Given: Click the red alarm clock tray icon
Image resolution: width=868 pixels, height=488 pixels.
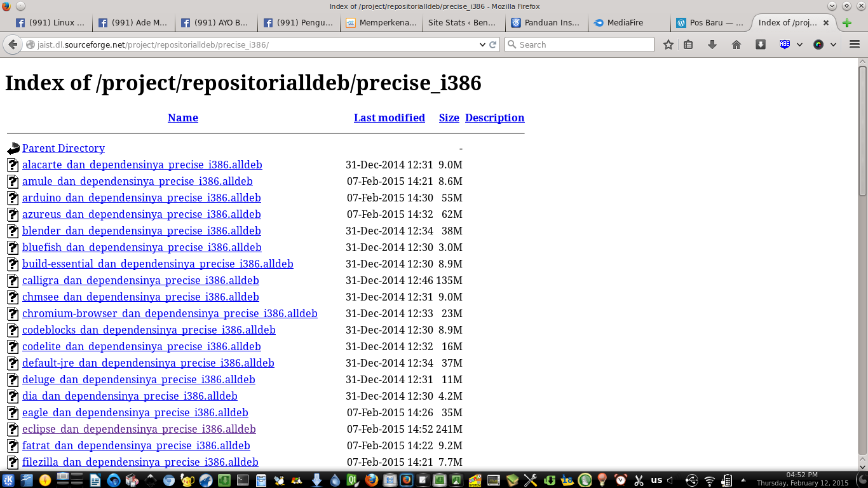Looking at the screenshot, I should pos(621,480).
